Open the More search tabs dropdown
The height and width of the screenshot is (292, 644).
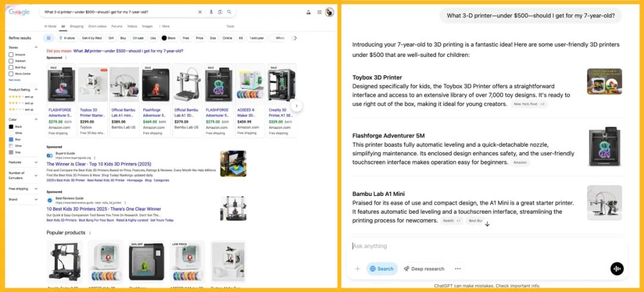[x=165, y=26]
